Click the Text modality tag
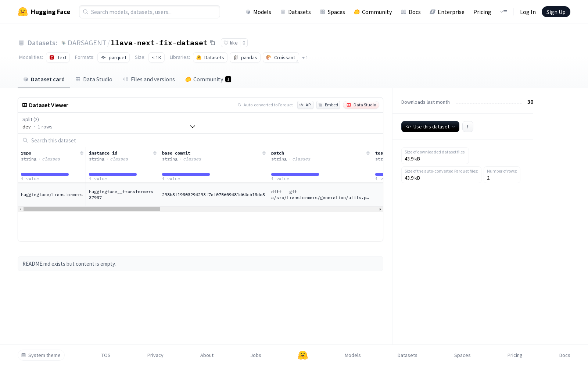Screen dimensions: 588x368 [x=58, y=57]
